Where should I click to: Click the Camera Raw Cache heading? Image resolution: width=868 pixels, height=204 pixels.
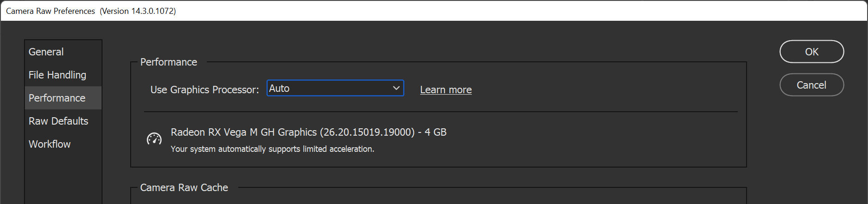point(184,187)
